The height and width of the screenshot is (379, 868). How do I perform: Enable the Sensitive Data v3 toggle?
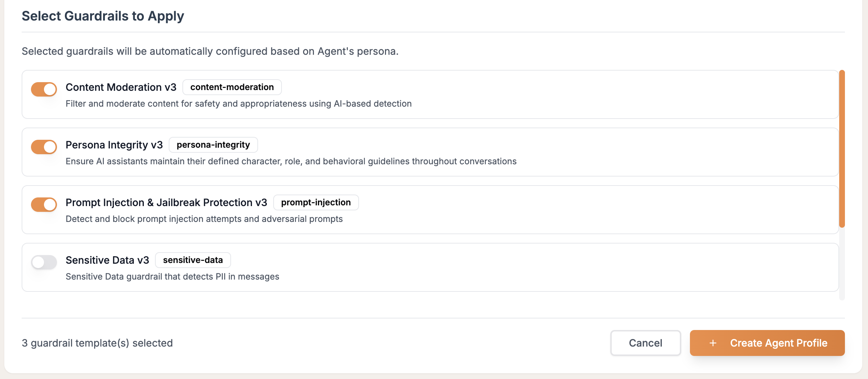point(44,262)
